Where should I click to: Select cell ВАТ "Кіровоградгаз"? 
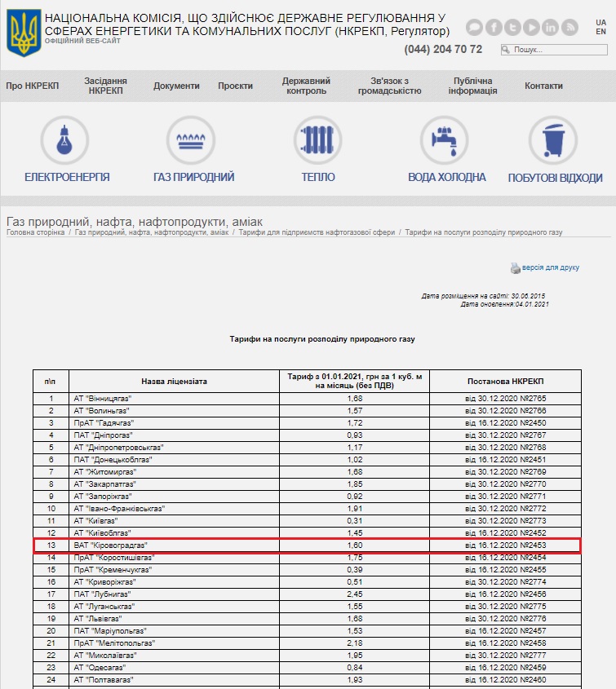(x=174, y=545)
